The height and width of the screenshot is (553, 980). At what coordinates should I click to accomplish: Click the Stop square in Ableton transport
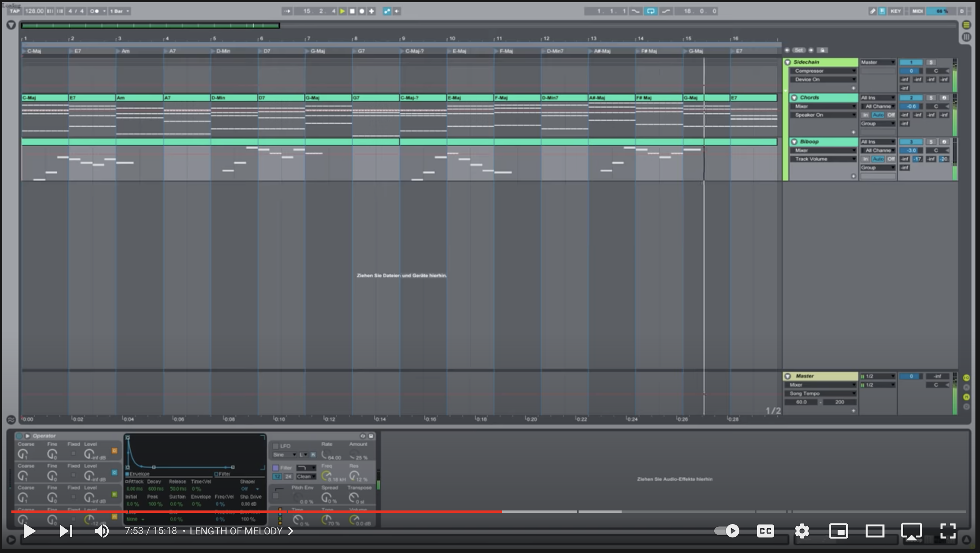coord(352,11)
